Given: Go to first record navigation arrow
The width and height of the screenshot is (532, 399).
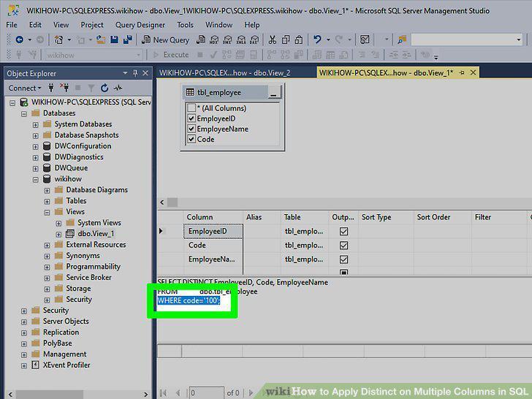Looking at the screenshot, I should [163, 393].
